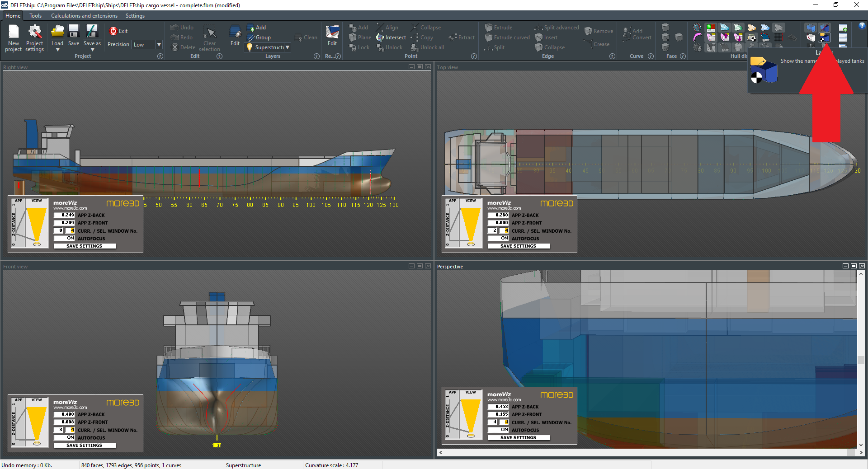Viewport: 868px width, 469px height.
Task: Toggle the cyan stations display
Action: pos(725,28)
